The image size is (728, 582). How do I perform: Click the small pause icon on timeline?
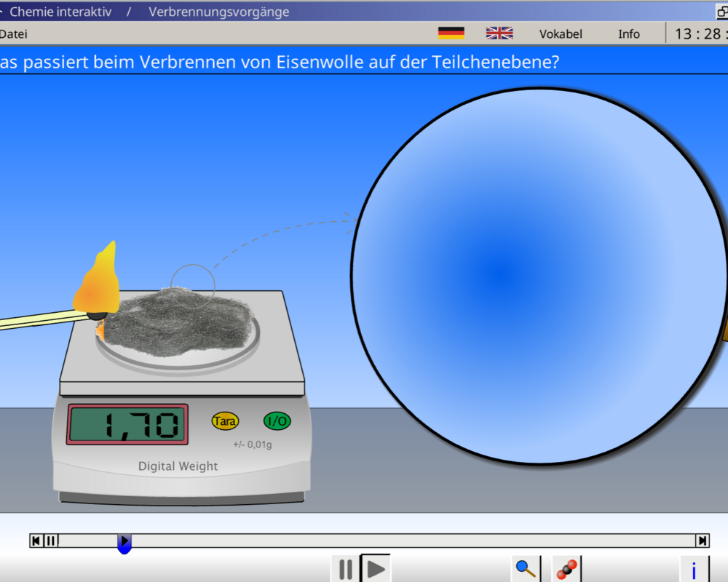50,541
